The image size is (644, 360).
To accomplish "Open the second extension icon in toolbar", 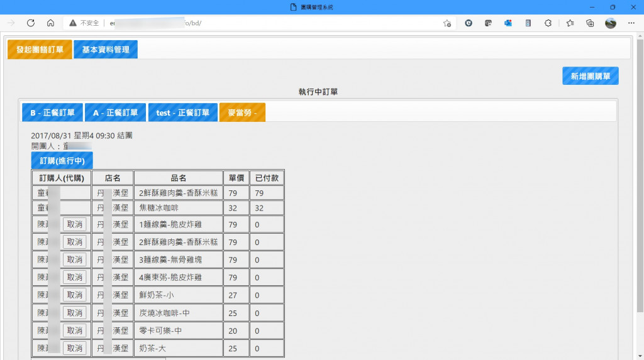I will click(x=488, y=23).
